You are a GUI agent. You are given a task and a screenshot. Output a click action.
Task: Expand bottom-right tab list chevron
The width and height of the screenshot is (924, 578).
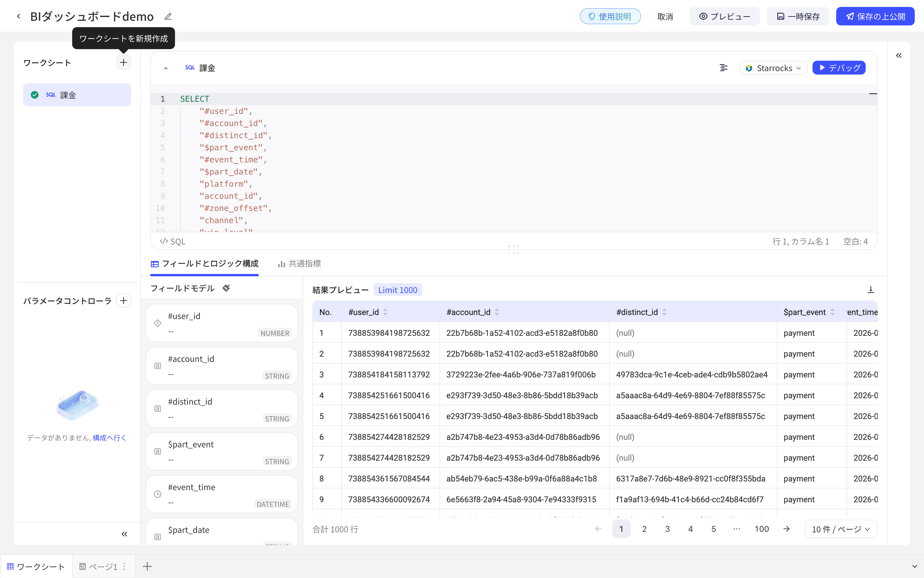point(914,566)
